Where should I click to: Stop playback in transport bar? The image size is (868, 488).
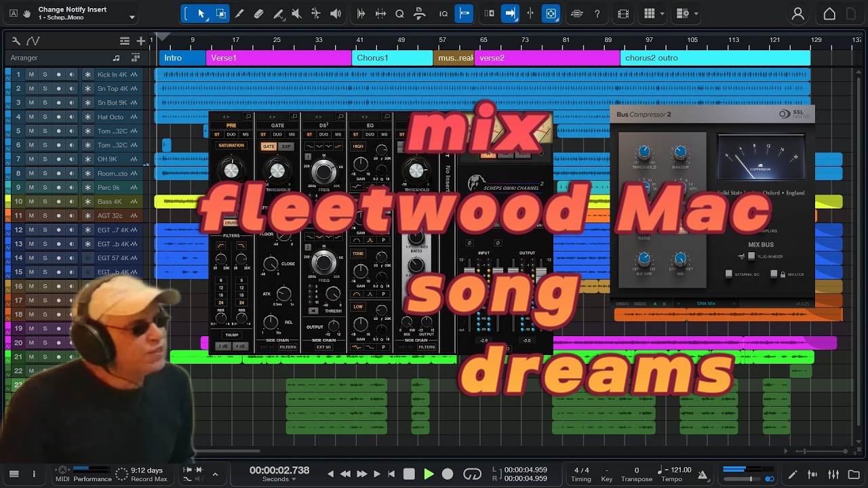[409, 474]
